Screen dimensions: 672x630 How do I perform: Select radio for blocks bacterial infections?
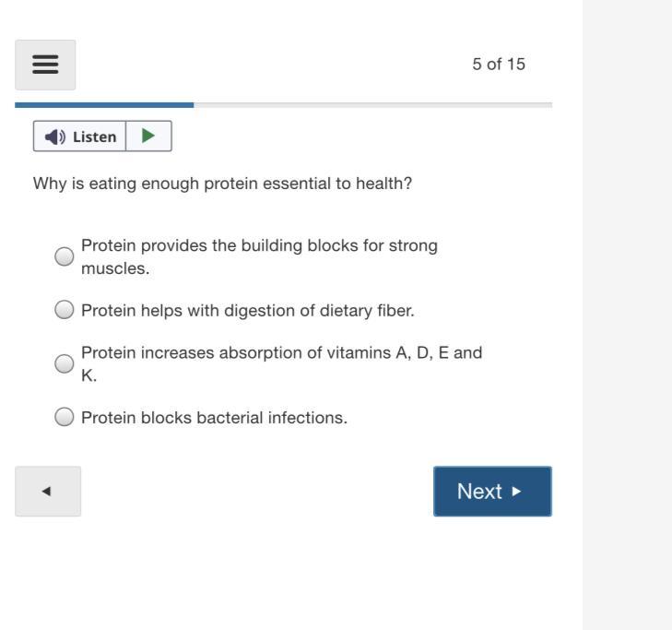[65, 417]
